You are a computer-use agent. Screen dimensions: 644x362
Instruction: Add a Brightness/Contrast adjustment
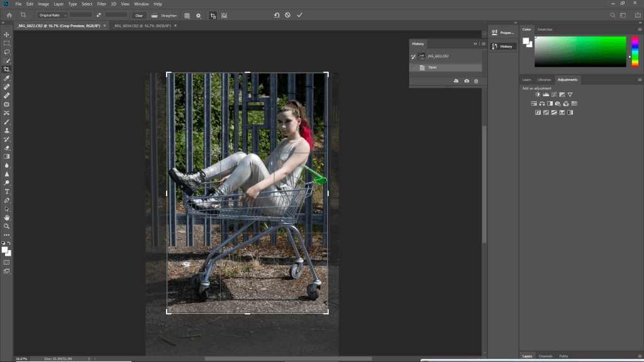538,95
